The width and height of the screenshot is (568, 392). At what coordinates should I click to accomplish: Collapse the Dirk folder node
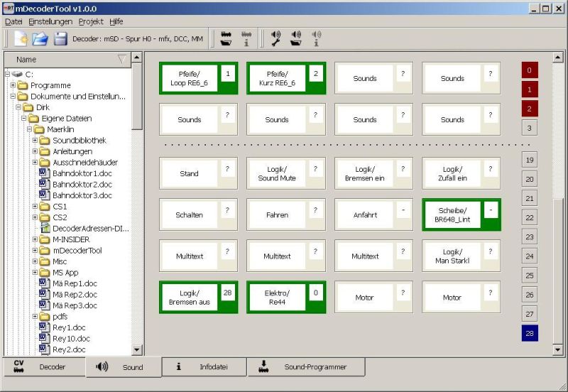(x=18, y=107)
